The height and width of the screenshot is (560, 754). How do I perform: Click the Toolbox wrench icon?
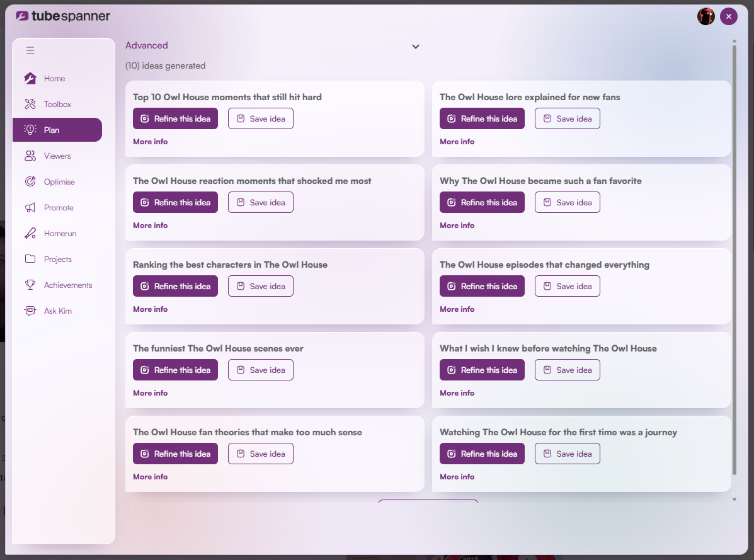tap(30, 104)
